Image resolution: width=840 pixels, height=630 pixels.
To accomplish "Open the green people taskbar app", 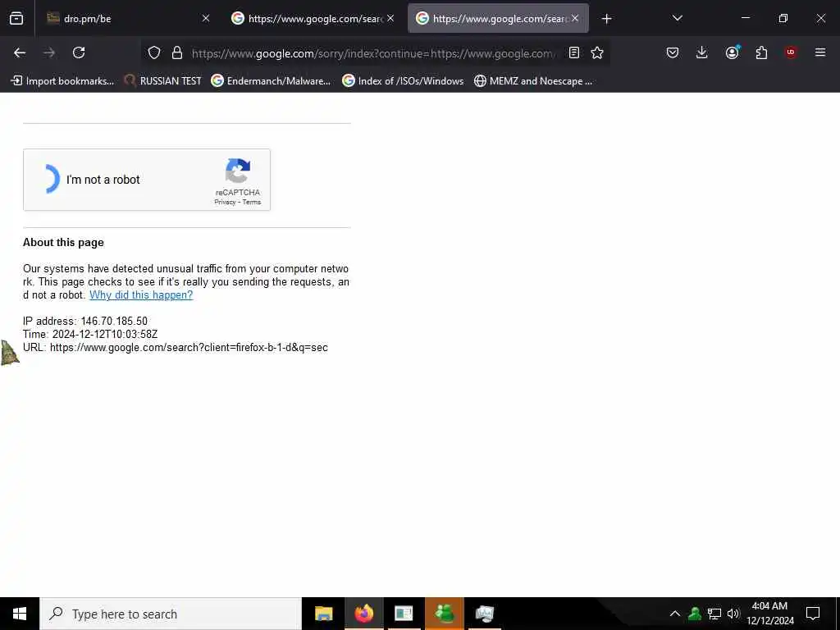I will pyautogui.click(x=444, y=614).
